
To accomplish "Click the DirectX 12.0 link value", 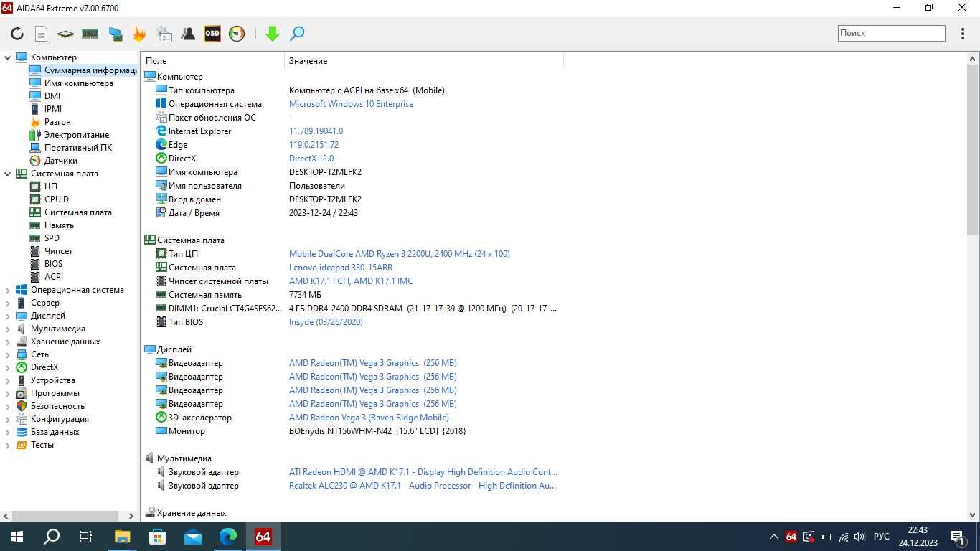I will [311, 159].
